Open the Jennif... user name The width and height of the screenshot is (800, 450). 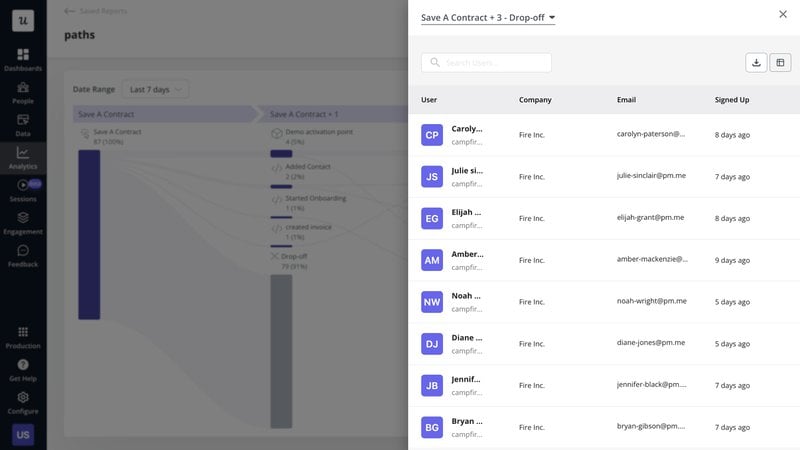tap(466, 379)
